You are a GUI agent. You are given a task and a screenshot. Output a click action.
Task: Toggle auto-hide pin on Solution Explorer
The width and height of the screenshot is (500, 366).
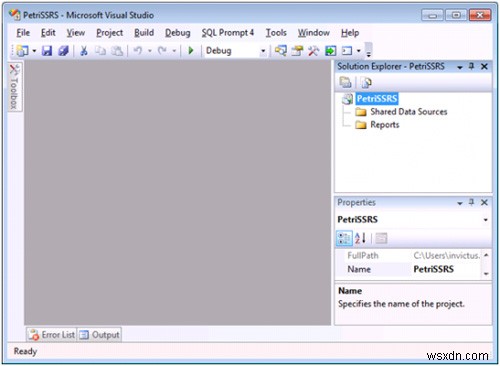tap(471, 67)
